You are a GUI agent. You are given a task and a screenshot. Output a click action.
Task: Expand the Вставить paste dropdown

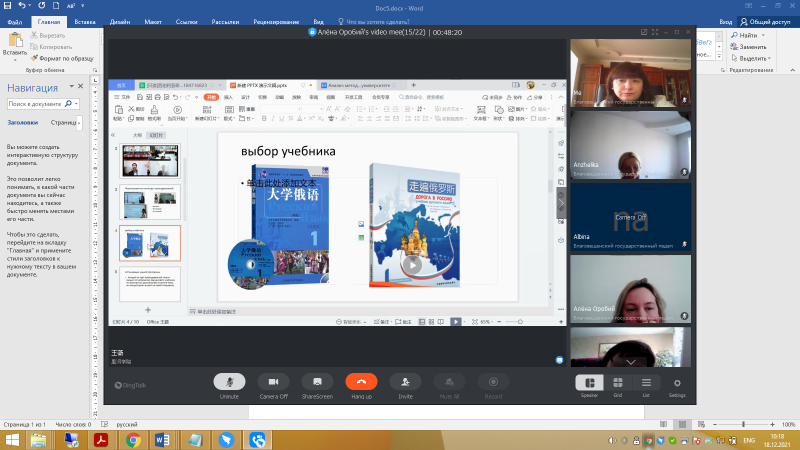(x=15, y=59)
